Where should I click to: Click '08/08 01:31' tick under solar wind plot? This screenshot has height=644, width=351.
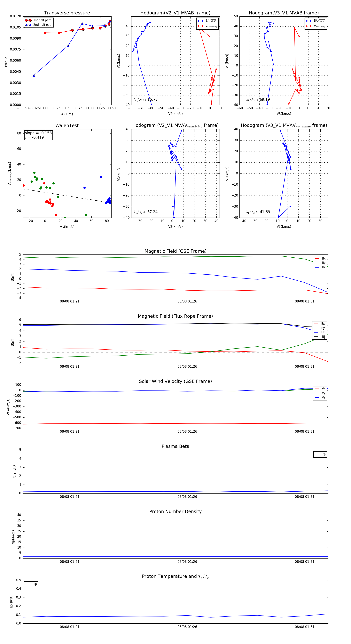(305, 431)
